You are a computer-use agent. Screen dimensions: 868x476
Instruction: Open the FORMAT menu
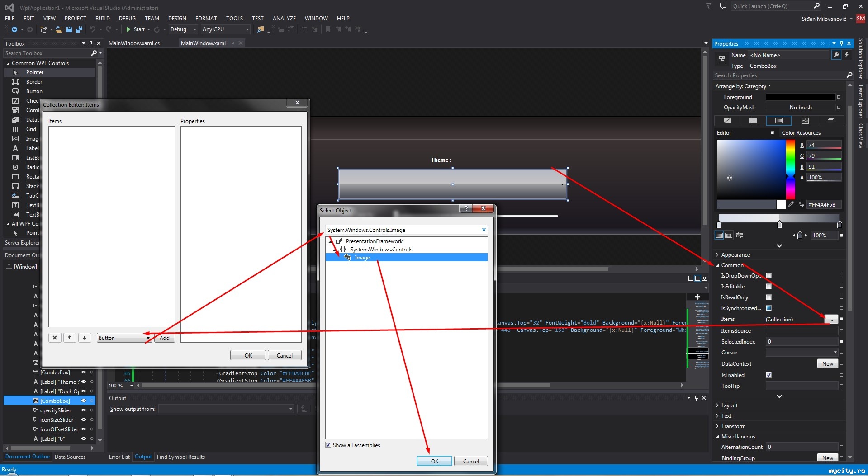click(206, 19)
